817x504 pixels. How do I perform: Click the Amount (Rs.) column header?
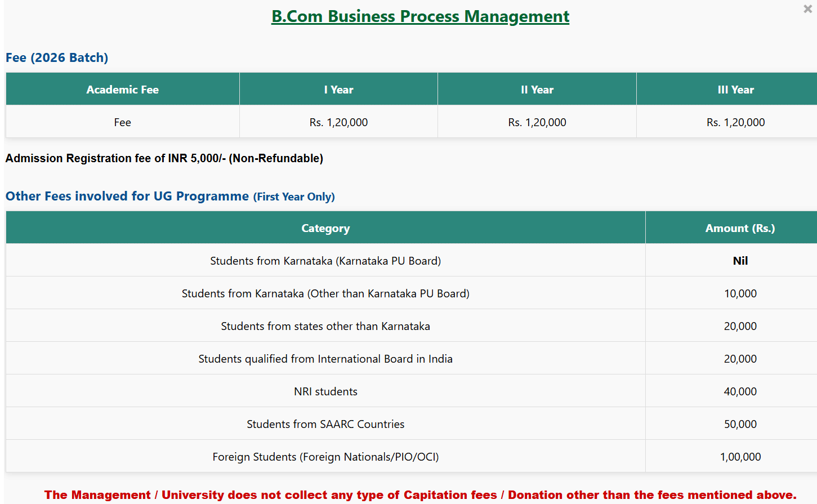tap(740, 228)
